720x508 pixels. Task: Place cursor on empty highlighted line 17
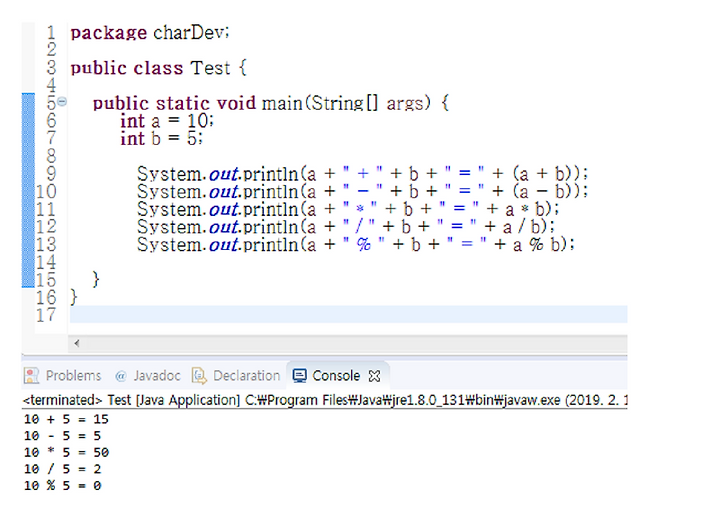point(349,315)
